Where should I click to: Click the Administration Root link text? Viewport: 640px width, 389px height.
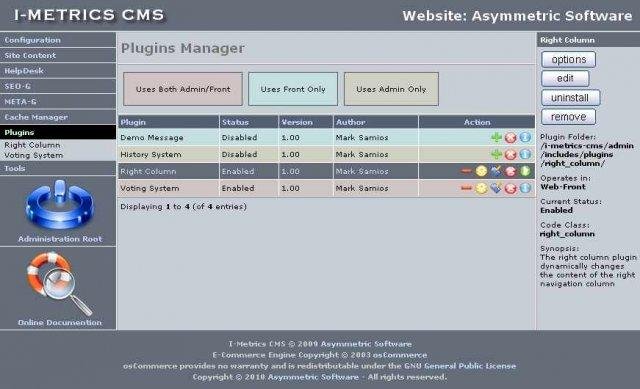(x=60, y=239)
